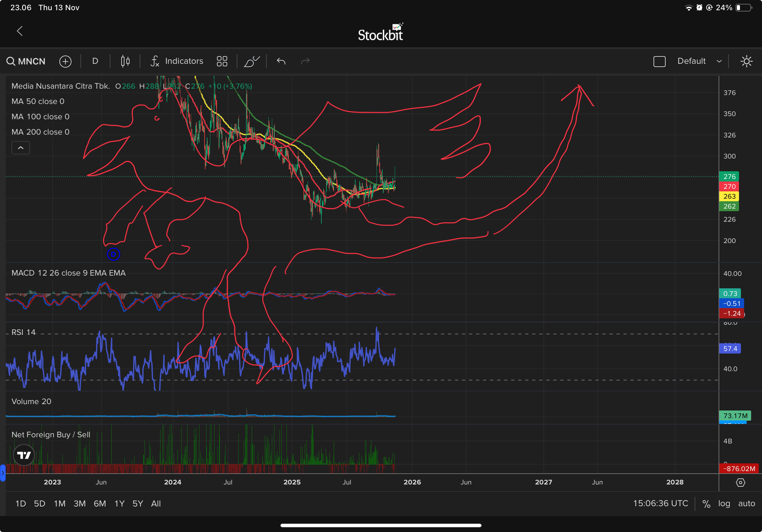Toggle percent scale mode
Viewport: 762px width, 532px height.
coord(706,504)
